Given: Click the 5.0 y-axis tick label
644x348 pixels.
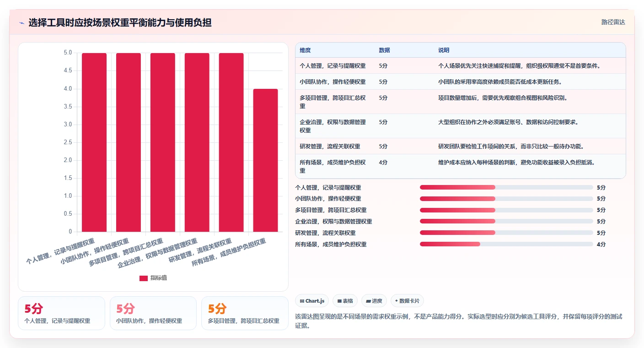Looking at the screenshot, I should pyautogui.click(x=68, y=53).
